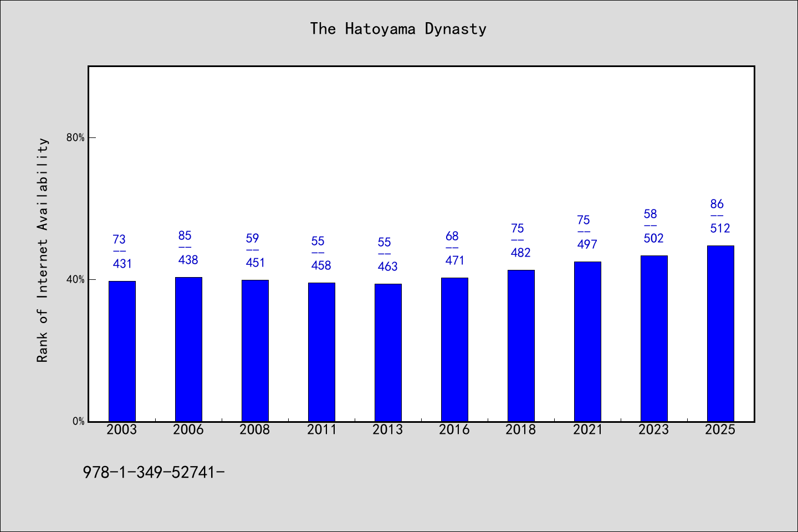This screenshot has width=798, height=532.
Task: Click the value '68' above 2016
Action: point(452,236)
